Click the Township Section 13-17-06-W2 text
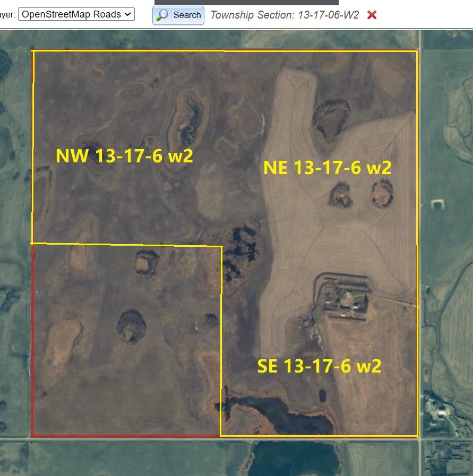 [285, 15]
